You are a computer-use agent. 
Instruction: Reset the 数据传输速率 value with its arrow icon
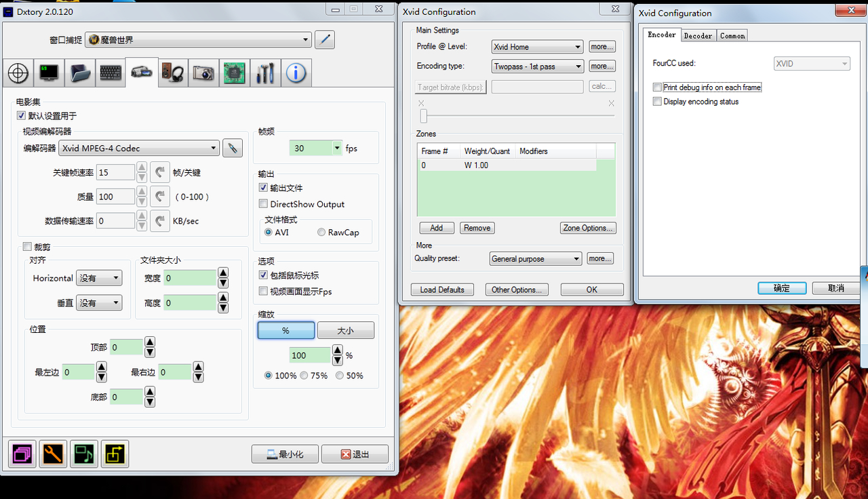click(x=160, y=221)
